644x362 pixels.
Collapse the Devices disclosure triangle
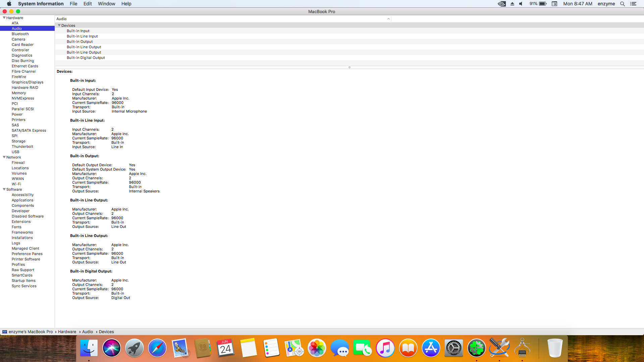59,25
